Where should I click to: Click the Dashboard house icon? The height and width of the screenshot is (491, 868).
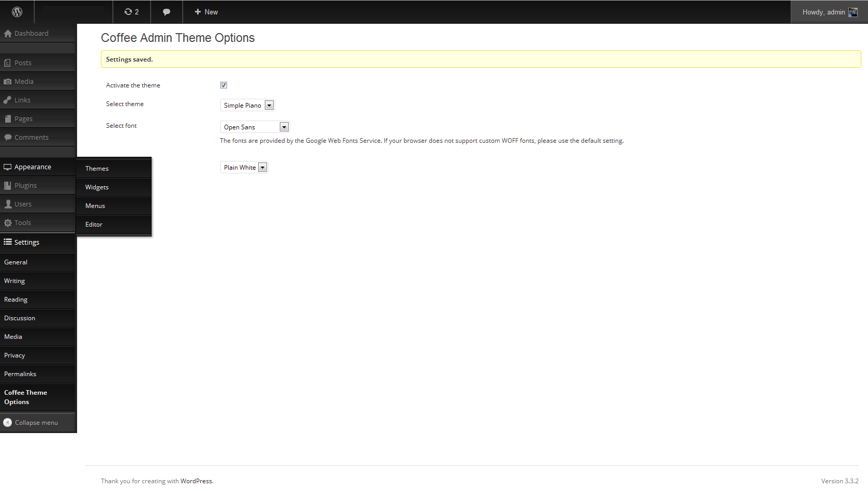pyautogui.click(x=8, y=34)
